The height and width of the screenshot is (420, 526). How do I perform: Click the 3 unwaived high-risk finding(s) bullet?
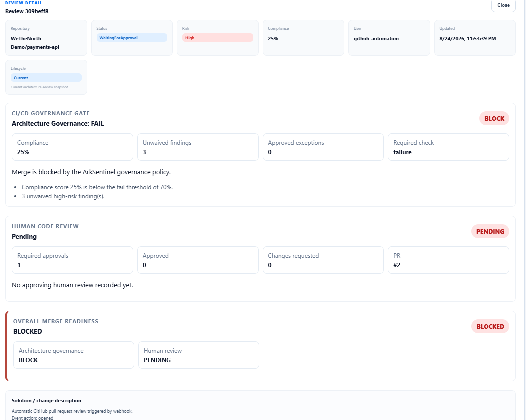[x=63, y=196]
